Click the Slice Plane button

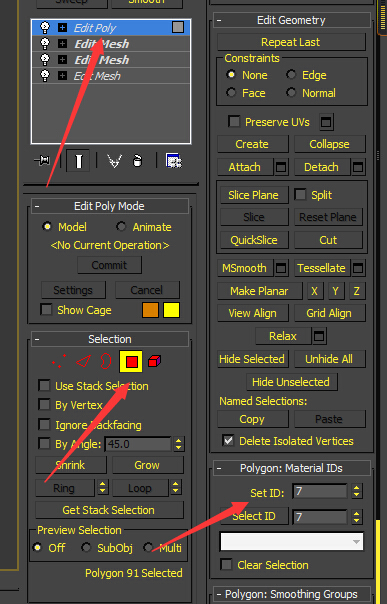pos(253,195)
